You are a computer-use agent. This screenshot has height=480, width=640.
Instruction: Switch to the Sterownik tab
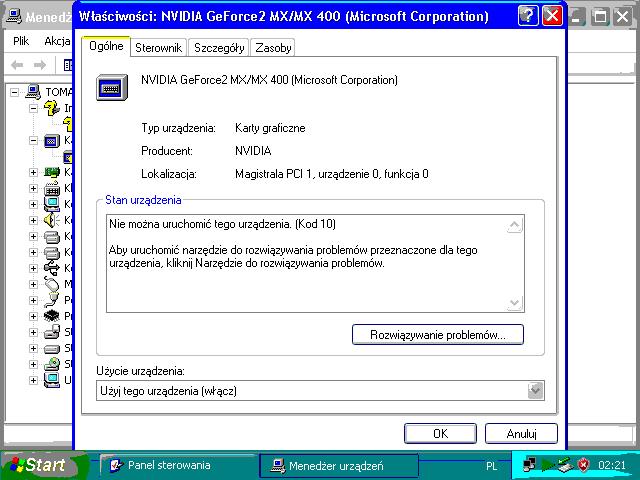point(158,48)
